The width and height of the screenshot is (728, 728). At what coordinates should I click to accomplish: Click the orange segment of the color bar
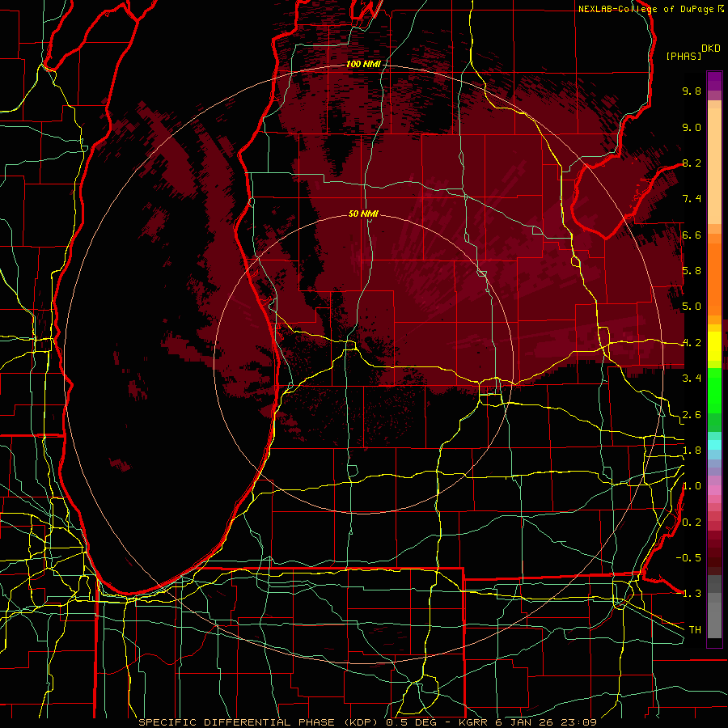714,278
